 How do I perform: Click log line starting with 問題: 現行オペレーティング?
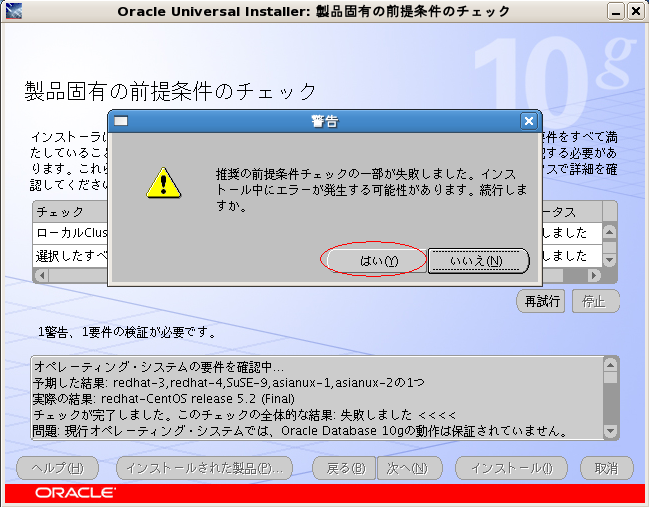coord(301,431)
